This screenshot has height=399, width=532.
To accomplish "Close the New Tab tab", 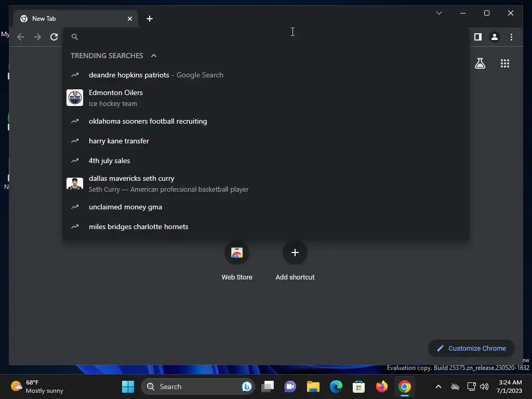I will tap(129, 19).
